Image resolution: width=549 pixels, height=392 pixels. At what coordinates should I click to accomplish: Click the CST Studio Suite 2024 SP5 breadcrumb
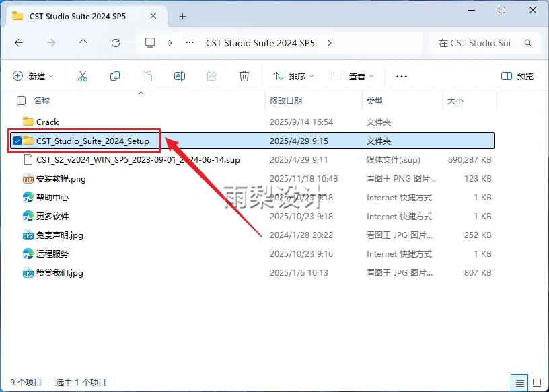point(260,43)
